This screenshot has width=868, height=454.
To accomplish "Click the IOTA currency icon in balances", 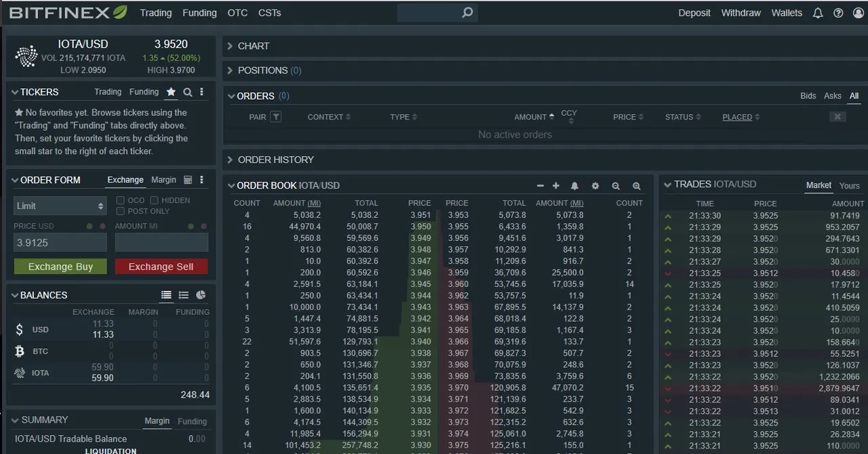I will 20,373.
